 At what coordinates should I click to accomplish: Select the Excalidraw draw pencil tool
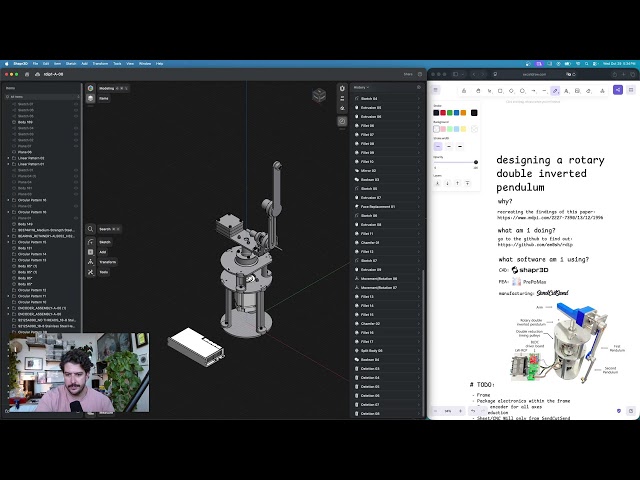click(555, 91)
